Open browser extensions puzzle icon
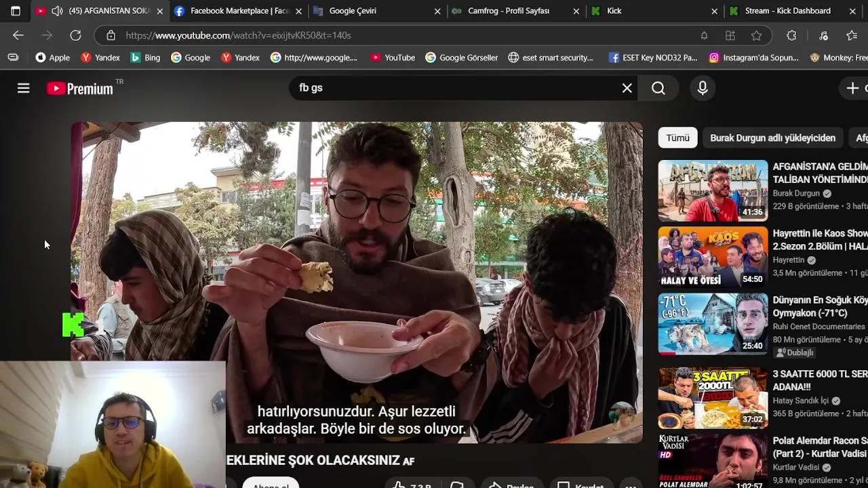Viewport: 868px width, 488px height. point(791,35)
